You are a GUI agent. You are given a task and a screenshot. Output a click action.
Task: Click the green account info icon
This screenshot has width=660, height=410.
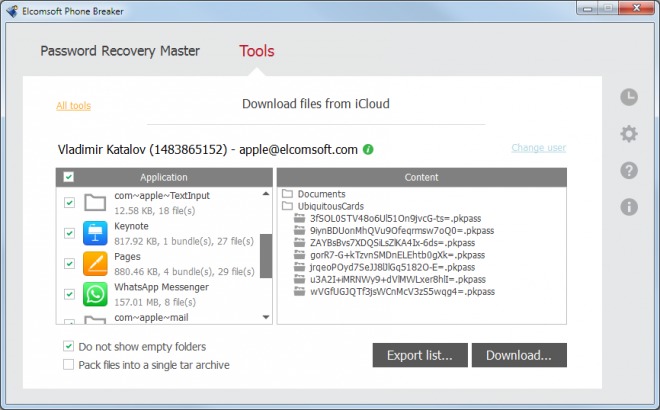pos(368,149)
